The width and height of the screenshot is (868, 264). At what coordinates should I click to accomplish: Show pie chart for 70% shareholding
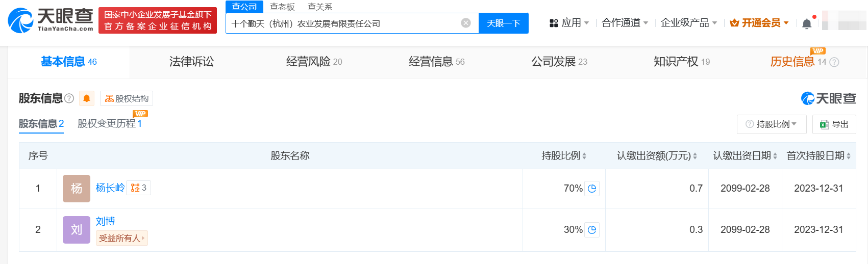(x=592, y=189)
